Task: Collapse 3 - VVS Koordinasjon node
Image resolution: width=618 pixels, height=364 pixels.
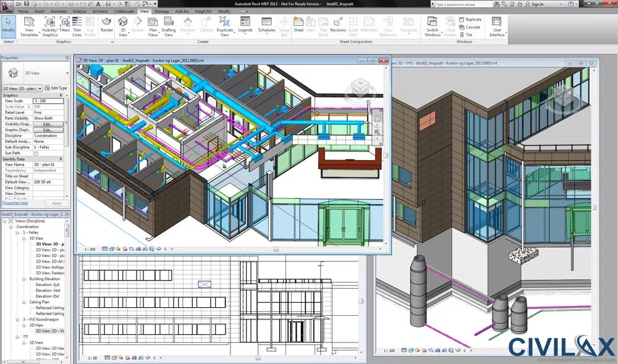Action: coord(18,320)
